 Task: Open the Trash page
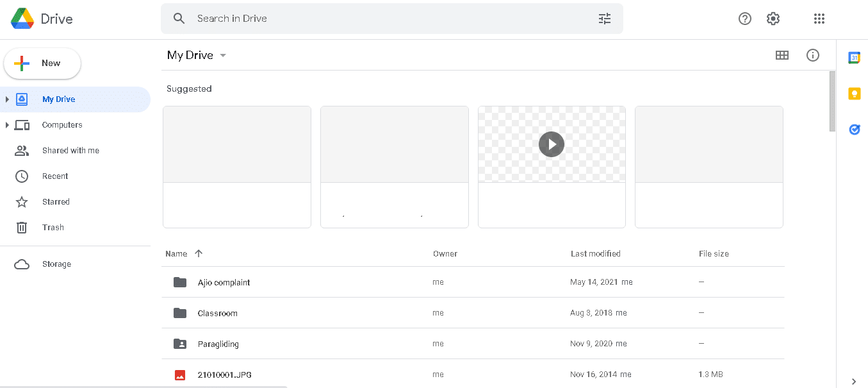click(53, 227)
